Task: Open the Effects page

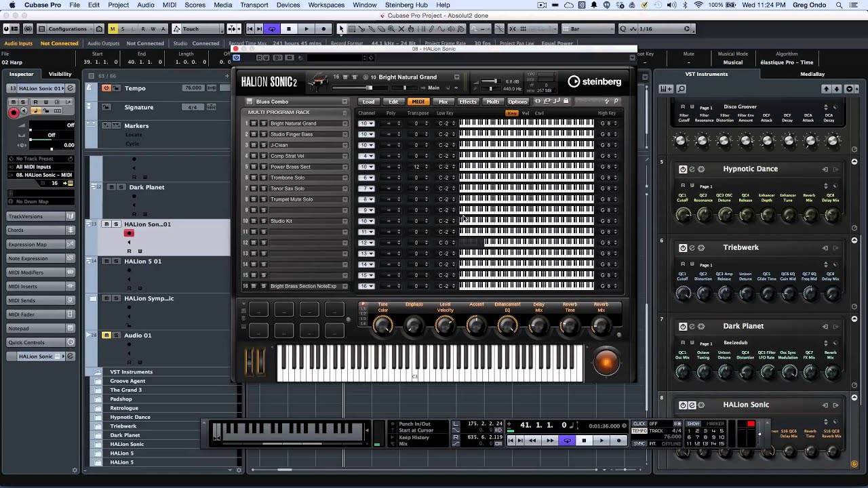Action: 468,102
